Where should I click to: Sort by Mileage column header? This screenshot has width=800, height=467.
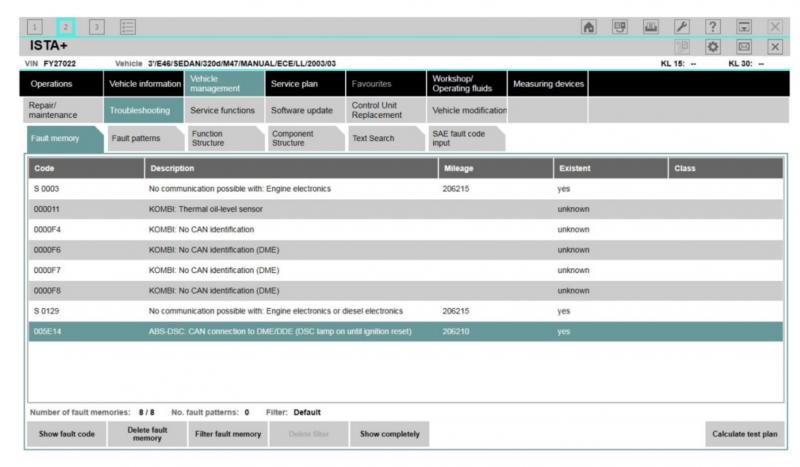[495, 168]
